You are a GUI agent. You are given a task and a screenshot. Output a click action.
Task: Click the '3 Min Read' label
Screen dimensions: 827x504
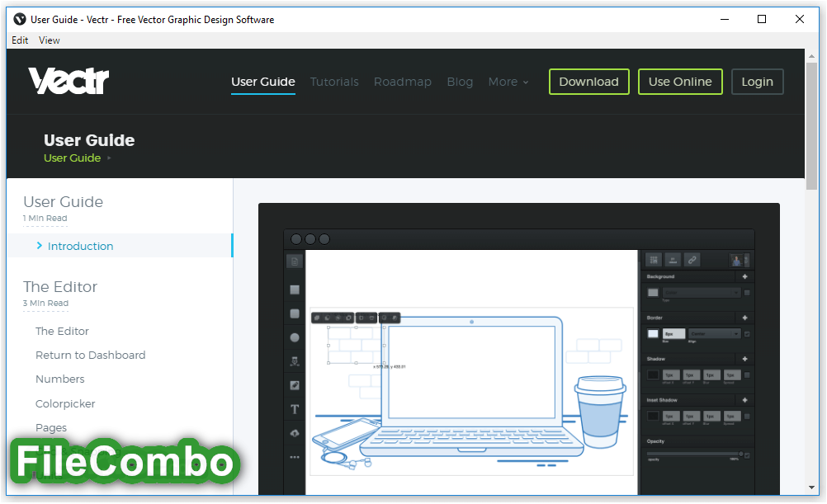46,303
